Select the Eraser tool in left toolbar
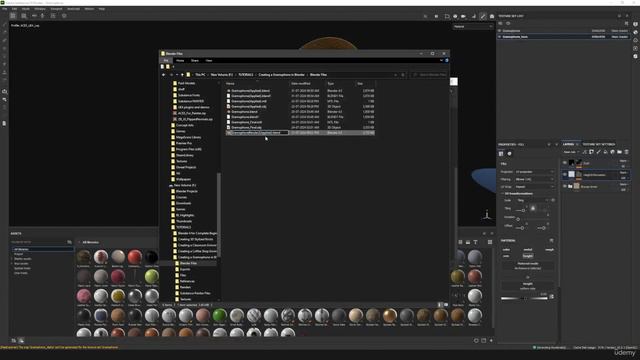Image resolution: width=640 pixels, height=360 pixels. [4, 32]
